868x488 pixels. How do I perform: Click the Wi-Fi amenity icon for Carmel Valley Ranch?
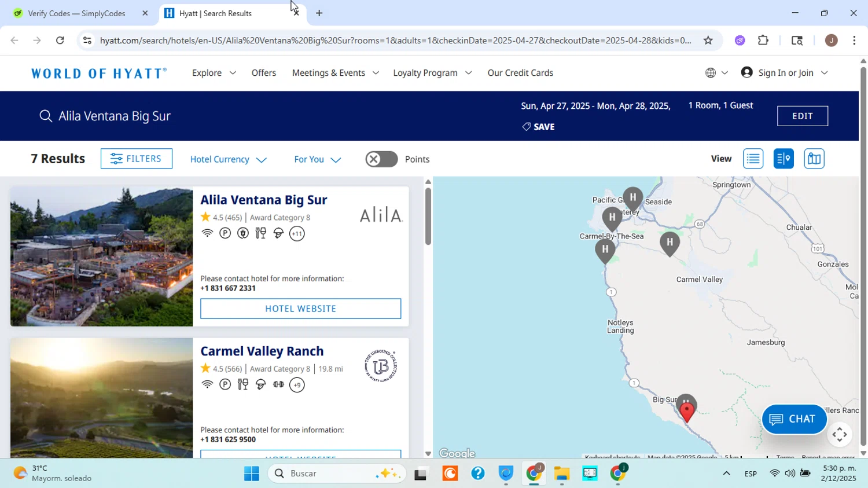point(207,384)
